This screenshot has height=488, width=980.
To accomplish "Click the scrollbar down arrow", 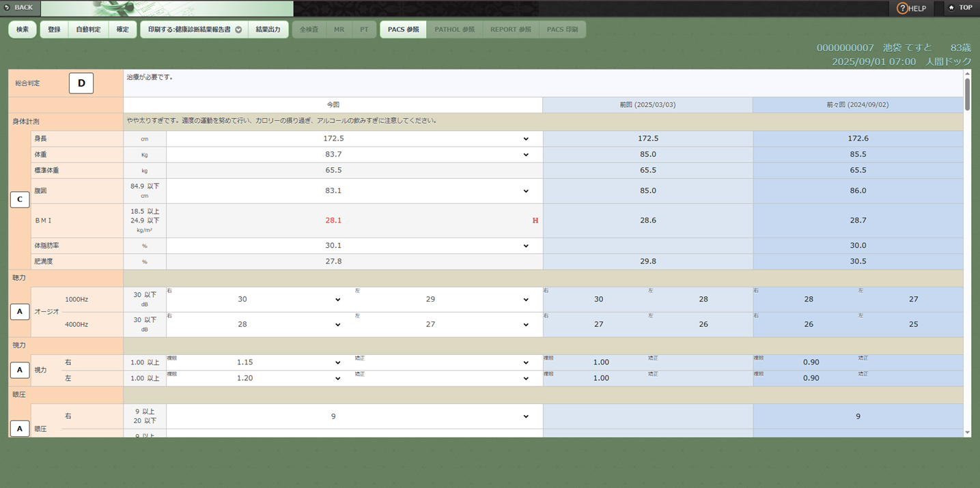I will click(x=967, y=432).
